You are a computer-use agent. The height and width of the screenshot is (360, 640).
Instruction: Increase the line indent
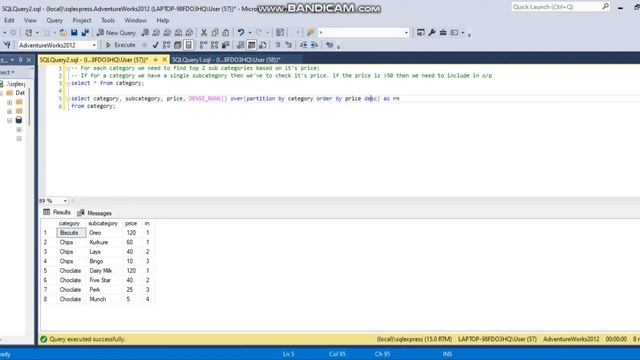(x=314, y=45)
